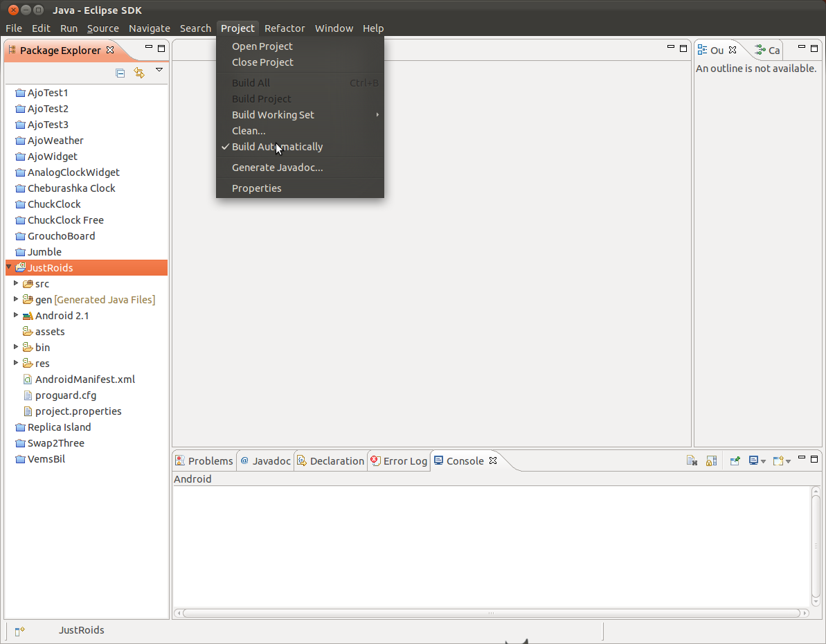Choose Open Project from menu

(x=300, y=46)
